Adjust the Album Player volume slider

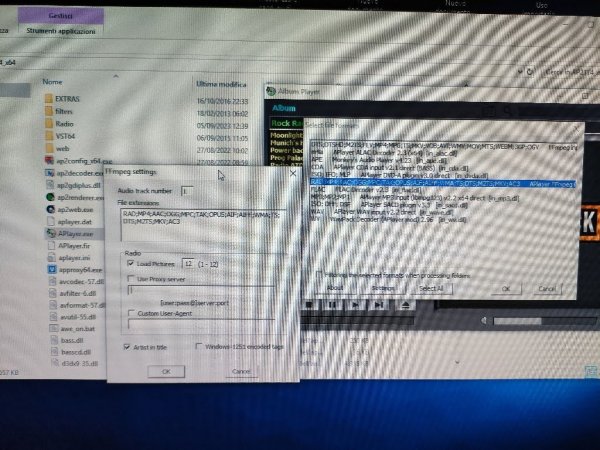point(543,321)
